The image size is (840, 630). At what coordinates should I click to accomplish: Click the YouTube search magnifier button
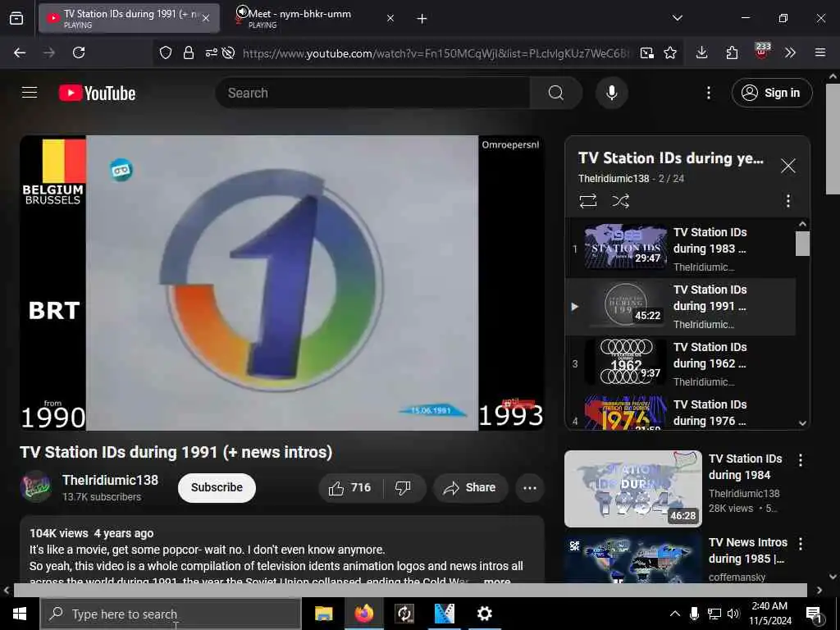(x=556, y=93)
